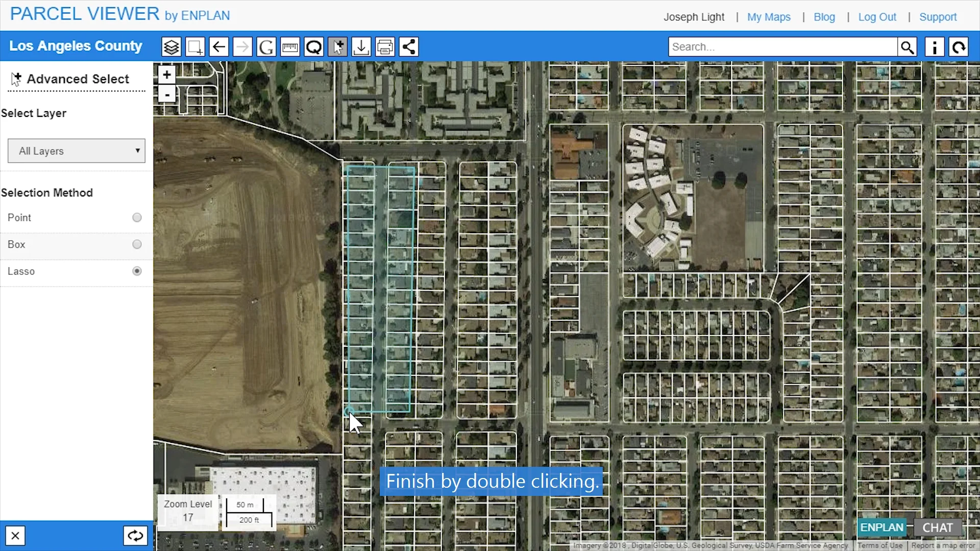Open the info icon
This screenshot has width=980, height=551.
935,47
